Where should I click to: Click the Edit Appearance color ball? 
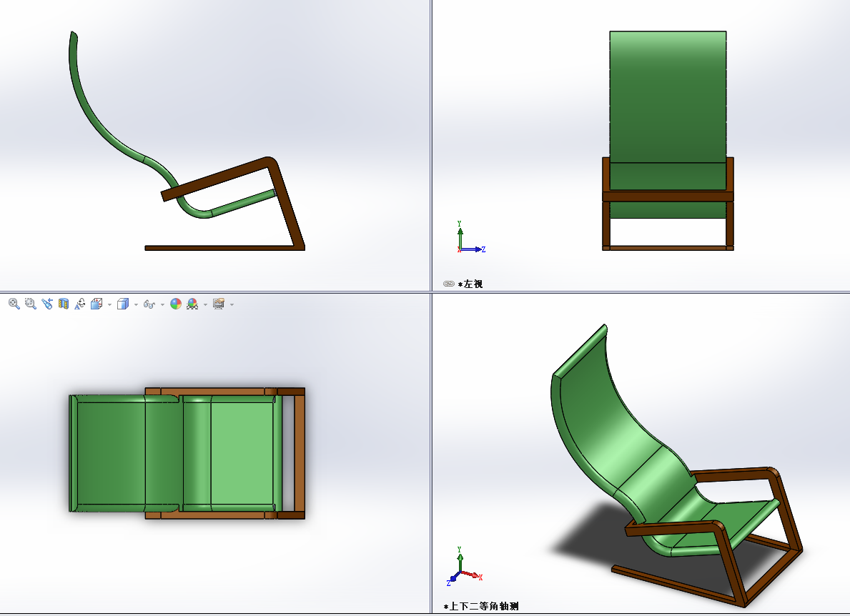176,304
